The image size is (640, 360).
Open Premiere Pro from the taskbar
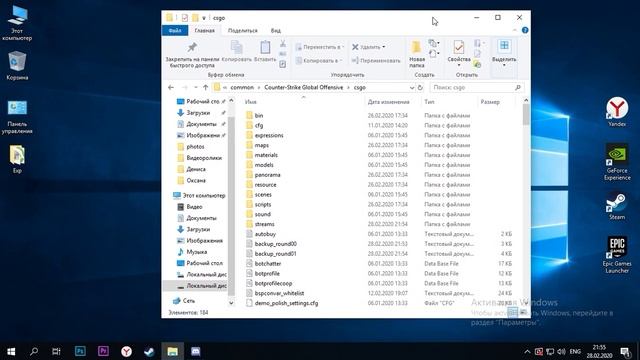tap(103, 351)
